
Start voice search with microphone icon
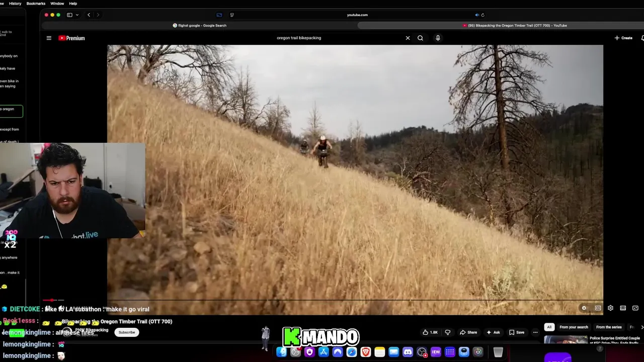[x=438, y=38]
